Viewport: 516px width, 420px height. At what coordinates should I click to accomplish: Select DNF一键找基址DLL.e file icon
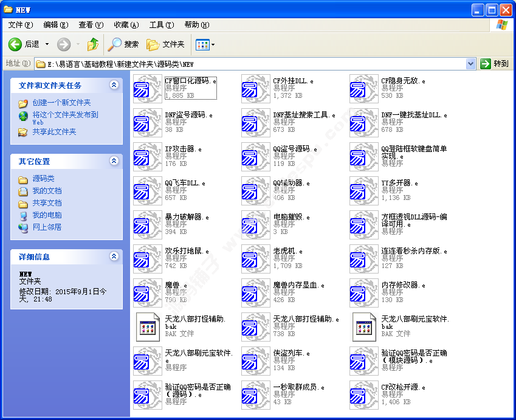[364, 123]
